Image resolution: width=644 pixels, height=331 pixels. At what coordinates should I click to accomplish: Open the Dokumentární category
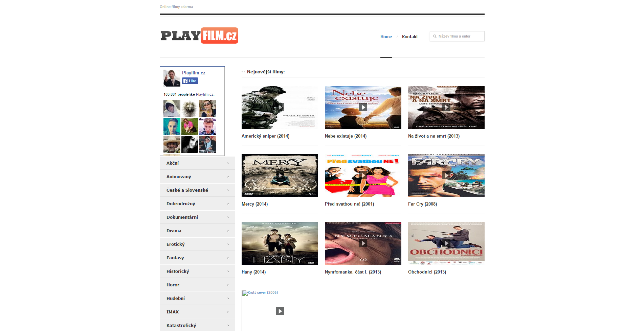[x=197, y=217]
